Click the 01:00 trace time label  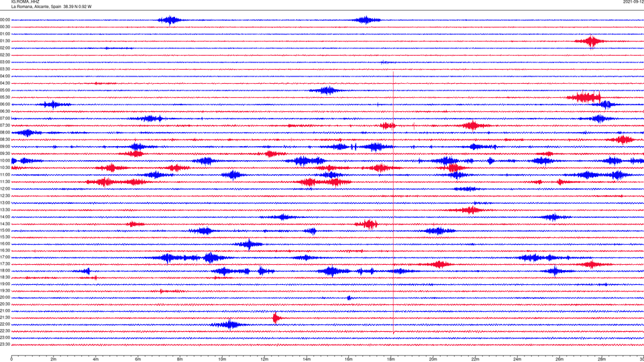pyautogui.click(x=5, y=34)
